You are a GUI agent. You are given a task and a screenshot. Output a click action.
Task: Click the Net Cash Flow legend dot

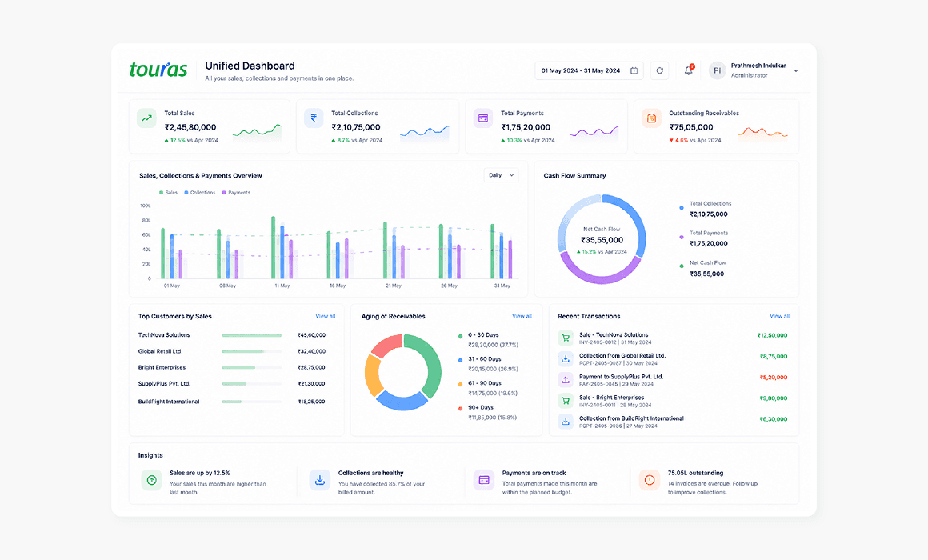pyautogui.click(x=682, y=266)
